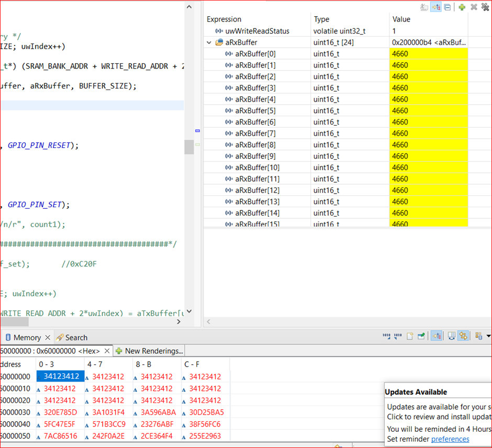This screenshot has height=448, width=492.
Task: Close the Memory view tab
Action: pos(48,338)
